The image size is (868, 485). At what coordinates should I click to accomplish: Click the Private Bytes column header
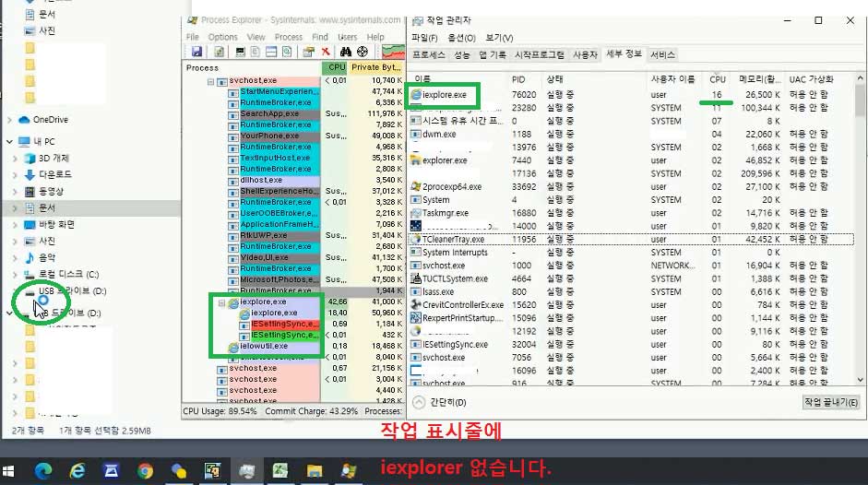click(375, 67)
